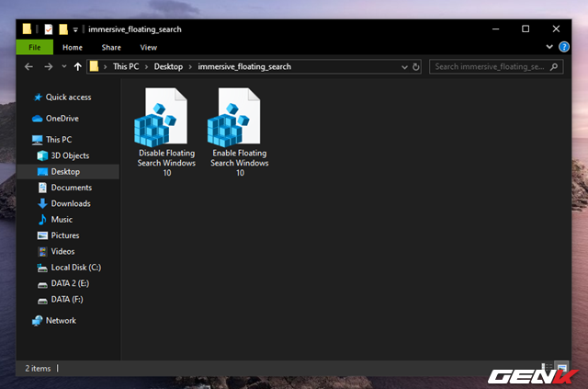Refresh the current folder view
This screenshot has height=389, width=588.
[415, 67]
